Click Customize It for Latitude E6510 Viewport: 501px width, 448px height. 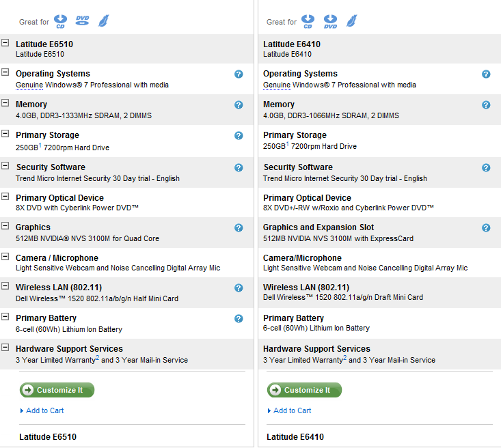tap(57, 390)
